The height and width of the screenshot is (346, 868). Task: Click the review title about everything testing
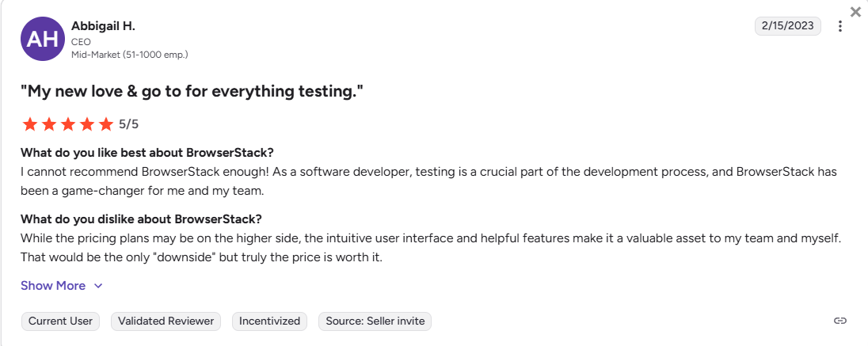[192, 91]
